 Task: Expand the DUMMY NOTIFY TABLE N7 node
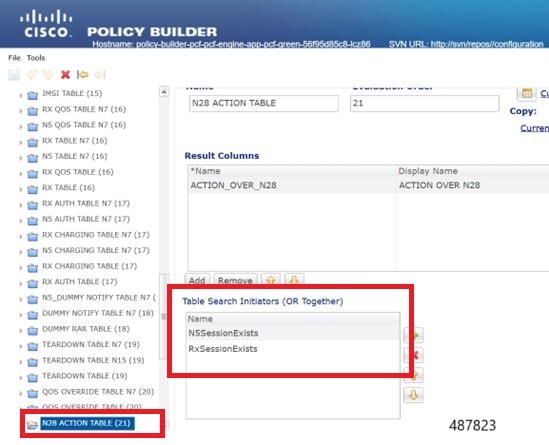coord(21,315)
